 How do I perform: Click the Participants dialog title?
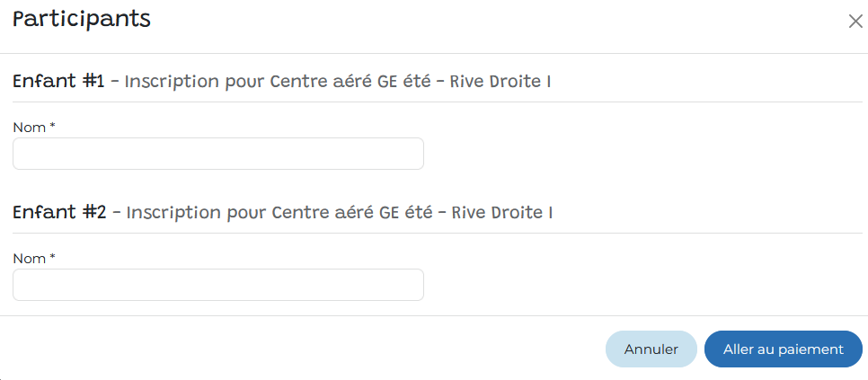click(82, 19)
